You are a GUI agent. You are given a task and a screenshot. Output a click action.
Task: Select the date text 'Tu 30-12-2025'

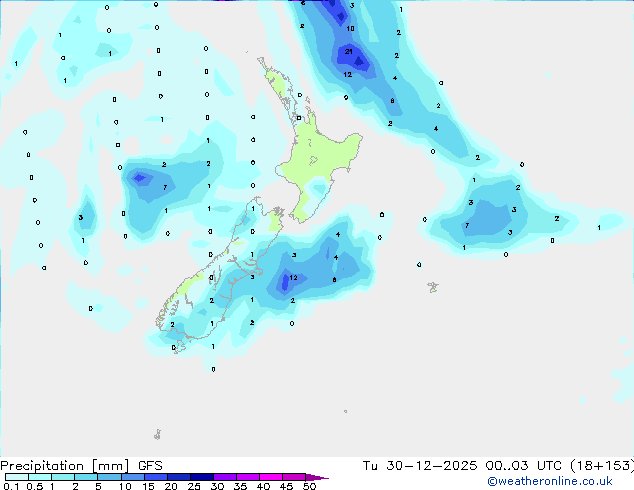pyautogui.click(x=420, y=466)
